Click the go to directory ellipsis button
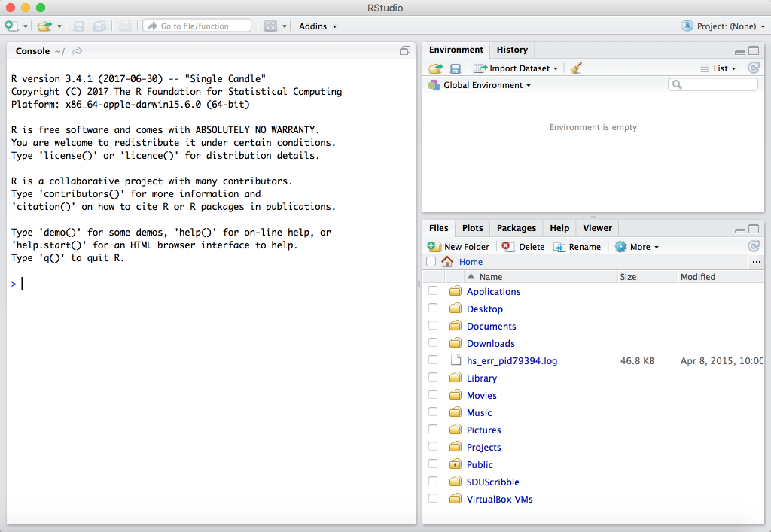This screenshot has height=532, width=771. (x=756, y=262)
